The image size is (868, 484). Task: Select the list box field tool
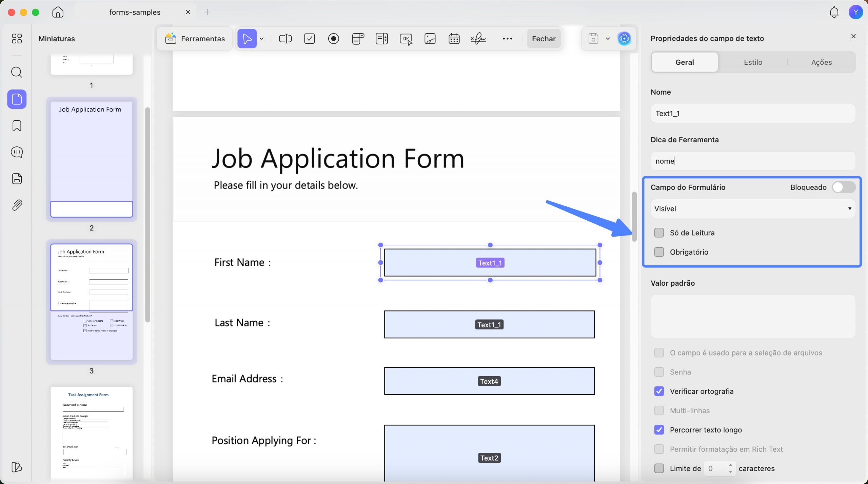(x=382, y=39)
